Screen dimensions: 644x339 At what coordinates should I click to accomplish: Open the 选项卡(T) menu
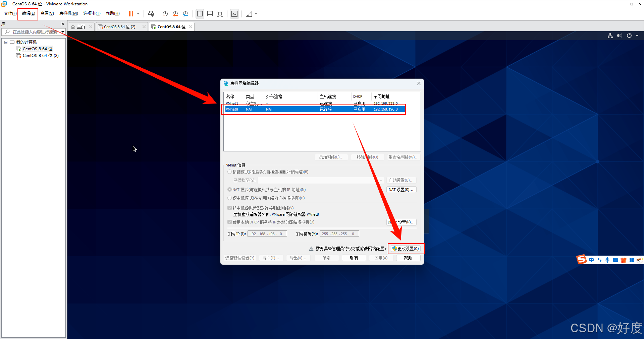tap(92, 13)
